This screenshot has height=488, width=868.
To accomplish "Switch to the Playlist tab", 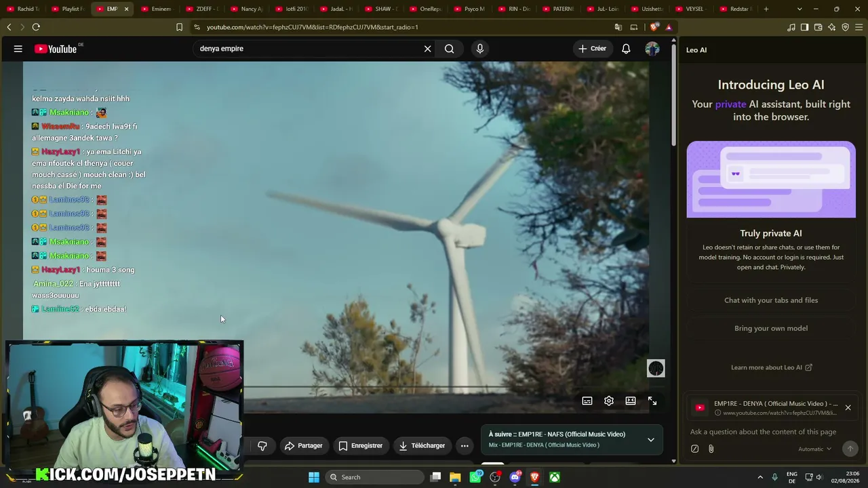I will coord(68,9).
